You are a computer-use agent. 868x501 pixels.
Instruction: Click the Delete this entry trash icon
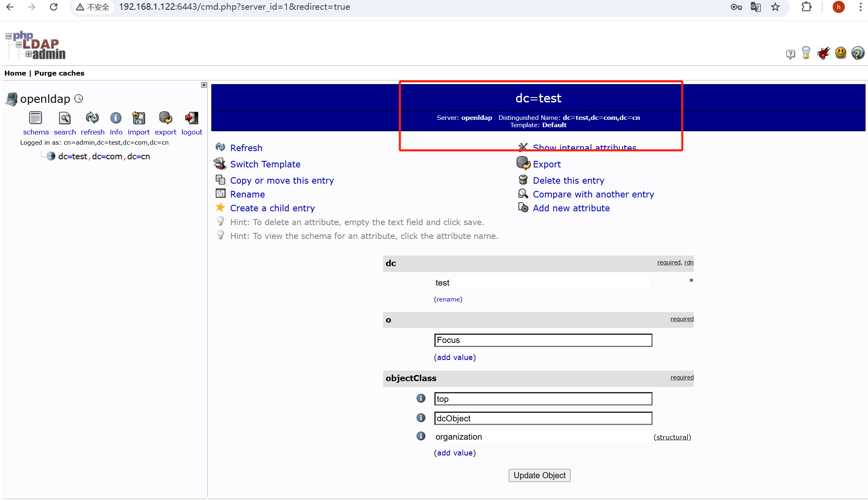pyautogui.click(x=523, y=180)
